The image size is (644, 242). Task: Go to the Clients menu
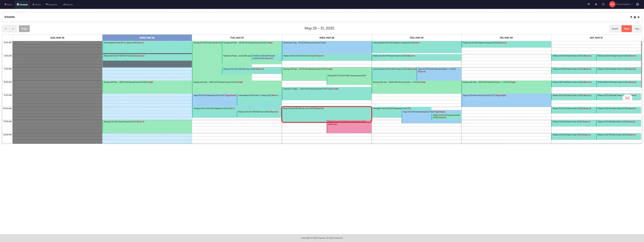(x=36, y=4)
